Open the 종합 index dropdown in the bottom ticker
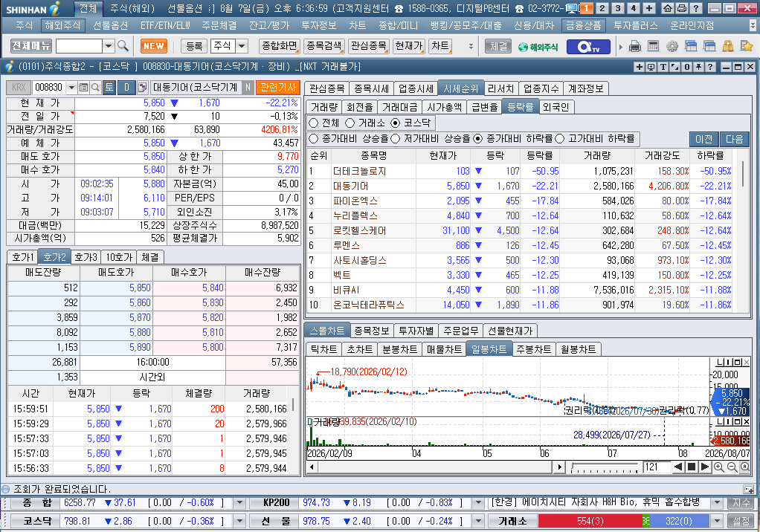Image resolution: width=760 pixels, height=532 pixels. pyautogui.click(x=239, y=503)
